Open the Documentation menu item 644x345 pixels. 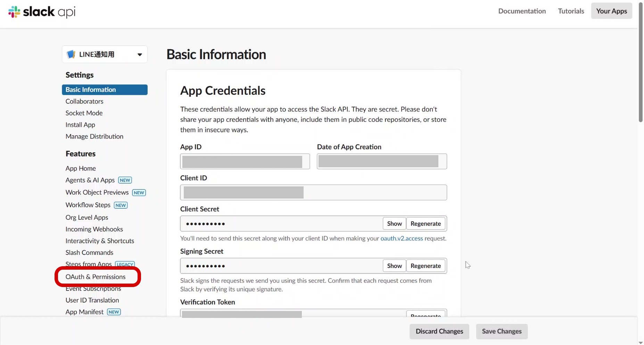pyautogui.click(x=522, y=11)
